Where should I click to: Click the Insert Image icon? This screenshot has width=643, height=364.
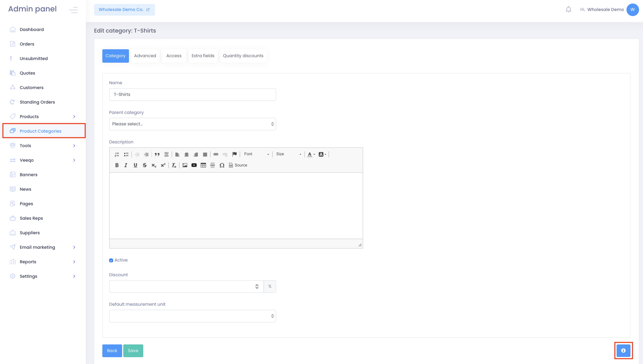pos(185,165)
